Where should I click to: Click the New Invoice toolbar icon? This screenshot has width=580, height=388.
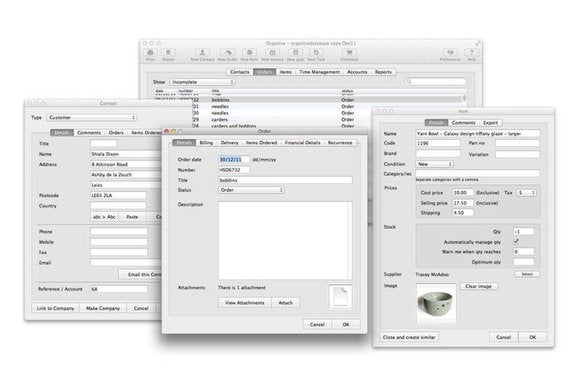coord(272,54)
